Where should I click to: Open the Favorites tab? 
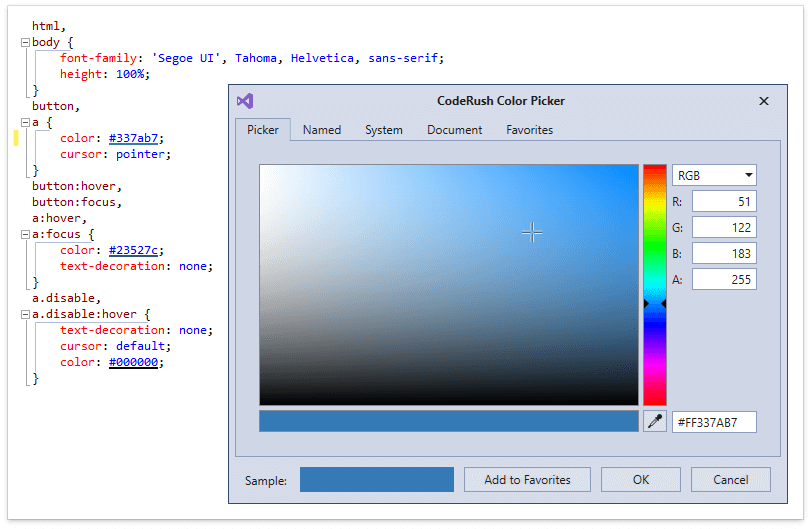click(529, 130)
